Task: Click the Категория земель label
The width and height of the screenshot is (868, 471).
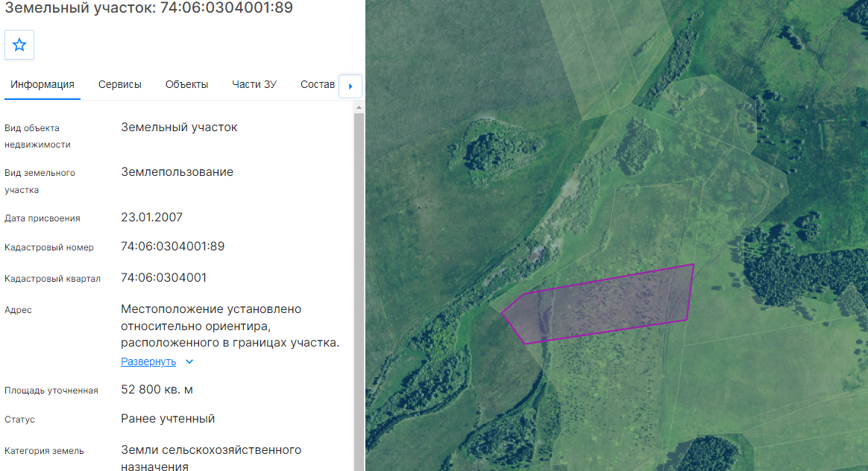Action: coord(44,451)
